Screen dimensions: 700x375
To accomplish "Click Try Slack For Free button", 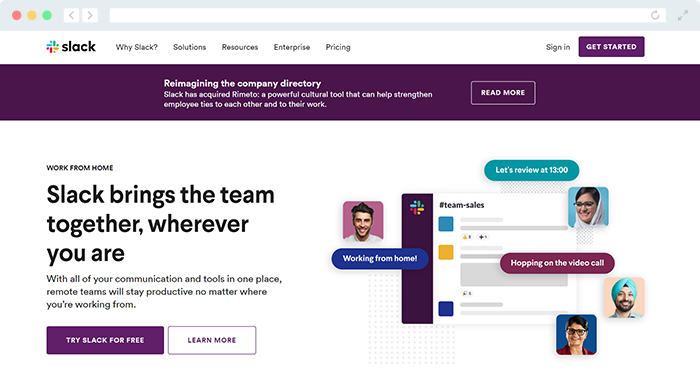I will pyautogui.click(x=105, y=340).
